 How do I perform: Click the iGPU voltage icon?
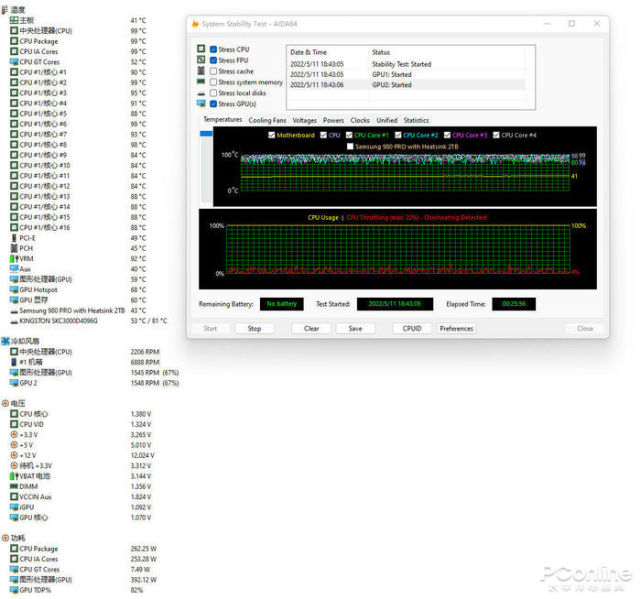click(14, 507)
